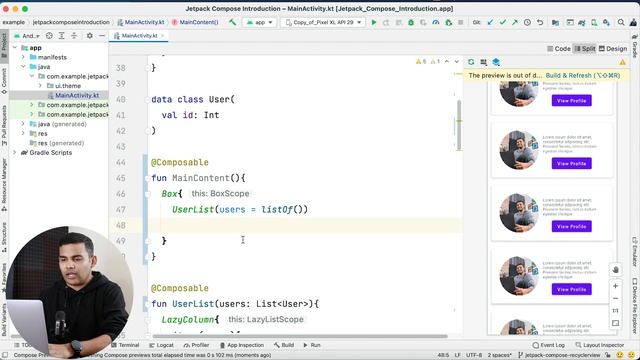This screenshot has height=360, width=640.
Task: Open Event Log tool window
Action: (549, 345)
